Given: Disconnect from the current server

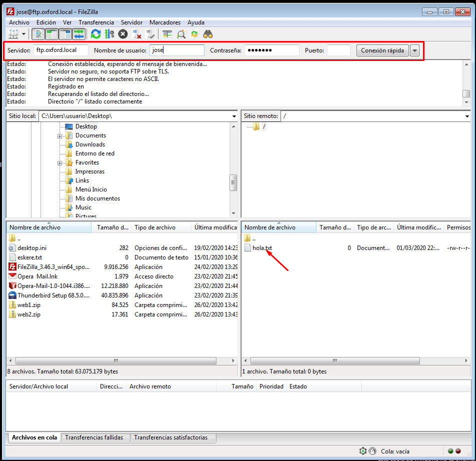Looking at the screenshot, I should [x=137, y=34].
